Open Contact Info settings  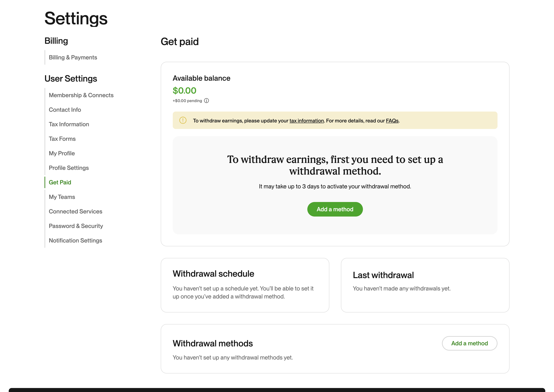pyautogui.click(x=65, y=110)
